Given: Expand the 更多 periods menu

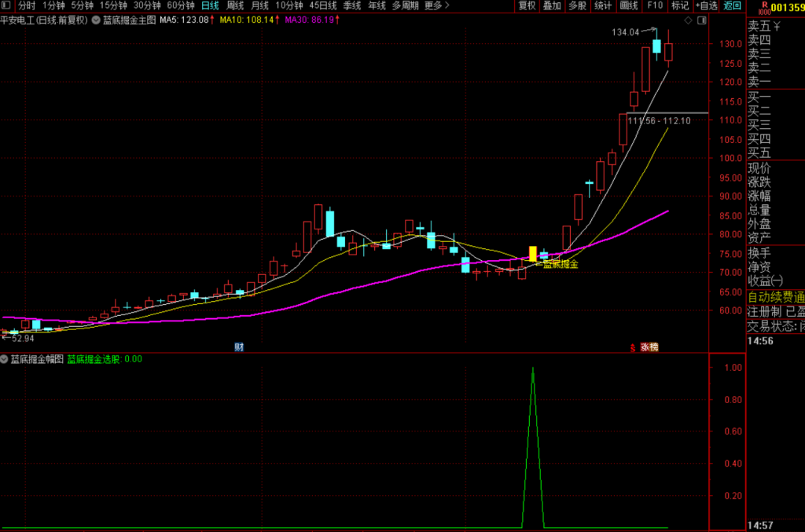Looking at the screenshot, I should (x=437, y=6).
